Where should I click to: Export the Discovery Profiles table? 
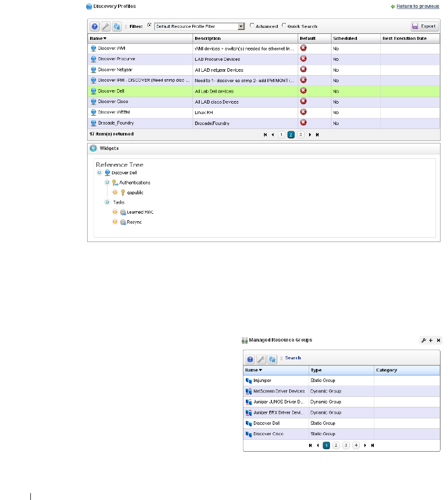click(x=424, y=26)
